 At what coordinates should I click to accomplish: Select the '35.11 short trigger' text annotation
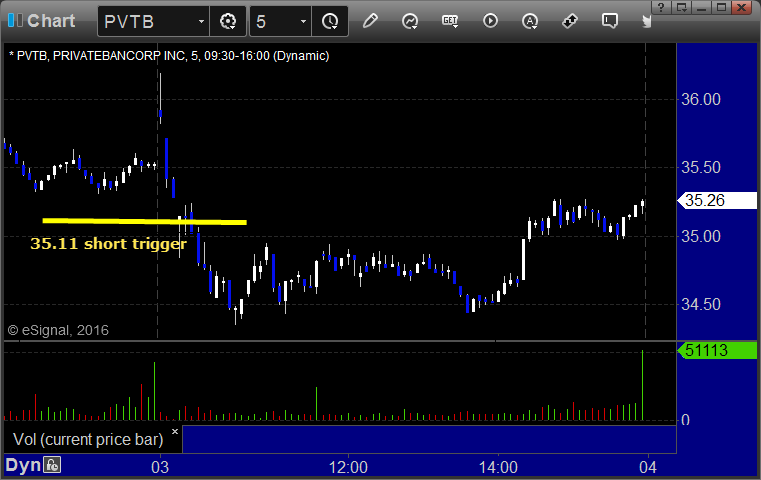tap(108, 243)
